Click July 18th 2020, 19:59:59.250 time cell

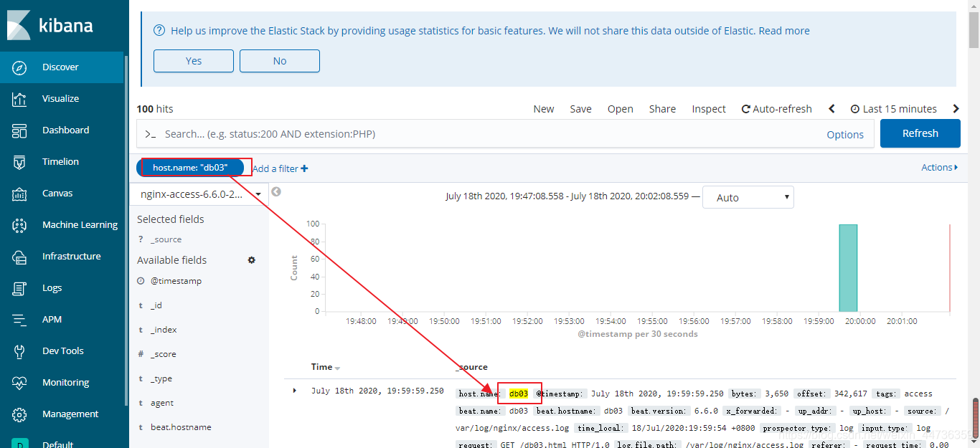click(x=377, y=391)
